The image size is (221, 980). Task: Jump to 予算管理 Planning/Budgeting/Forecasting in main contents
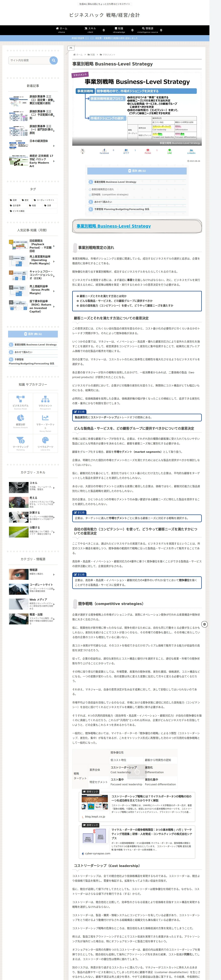click(x=122, y=209)
